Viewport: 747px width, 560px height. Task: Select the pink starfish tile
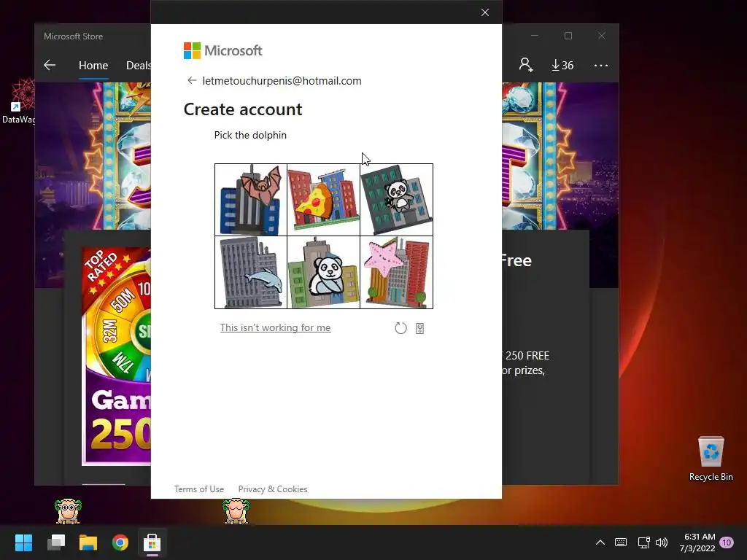pos(396,273)
